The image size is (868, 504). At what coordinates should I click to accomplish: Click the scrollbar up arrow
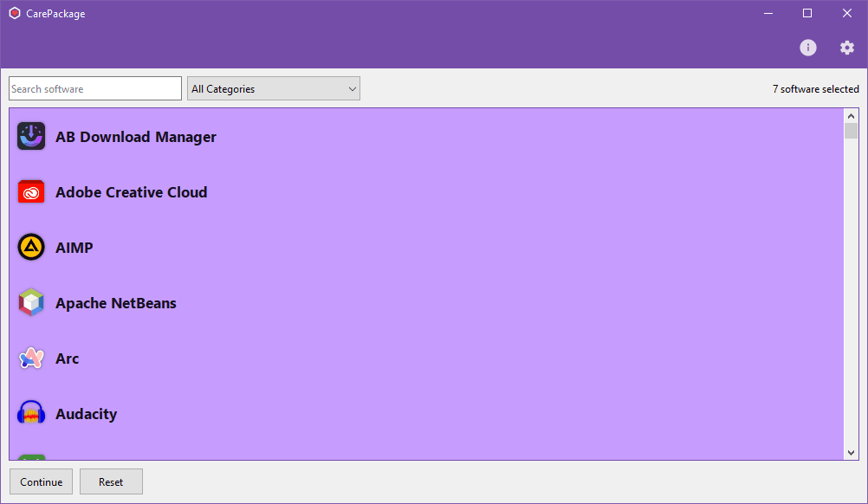coord(851,116)
